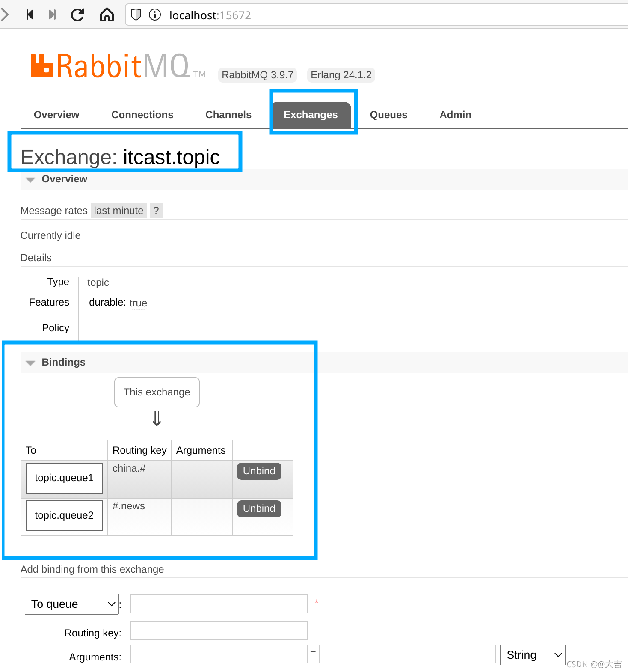Click the 'Routing key' column header
The image size is (628, 672).
coord(139,450)
